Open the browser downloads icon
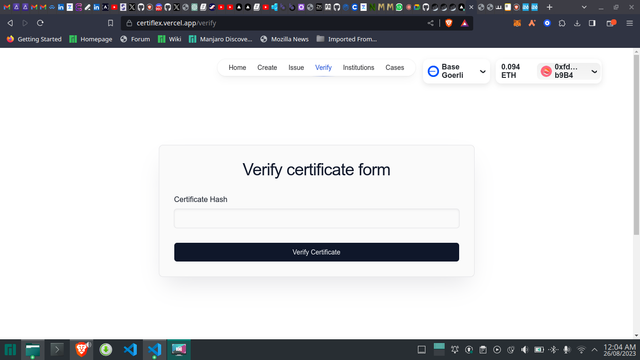640x360 pixels. tap(577, 23)
